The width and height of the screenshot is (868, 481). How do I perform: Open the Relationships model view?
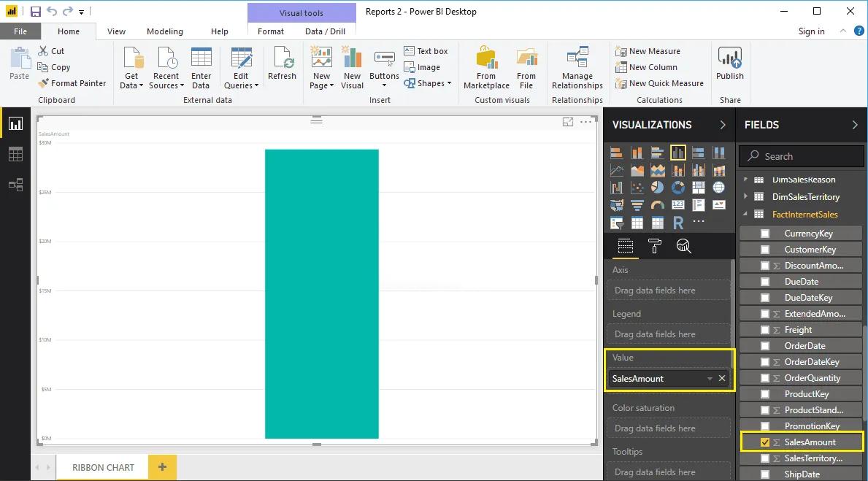(x=15, y=185)
